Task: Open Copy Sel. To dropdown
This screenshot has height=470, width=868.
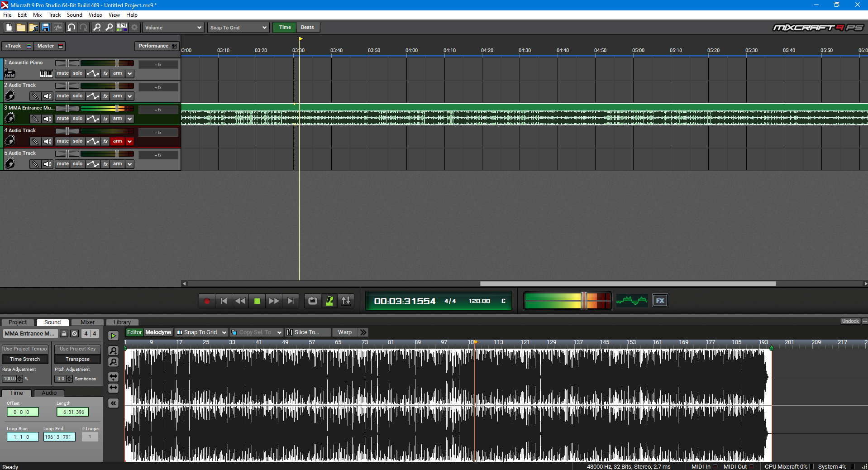Action: tap(257, 332)
